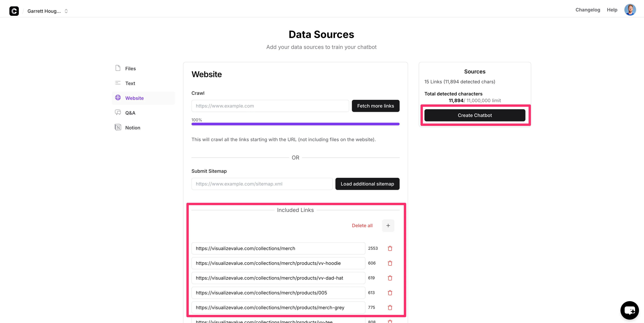Click the crawl progress bar
Screen dimensions: 644x323
click(x=295, y=124)
